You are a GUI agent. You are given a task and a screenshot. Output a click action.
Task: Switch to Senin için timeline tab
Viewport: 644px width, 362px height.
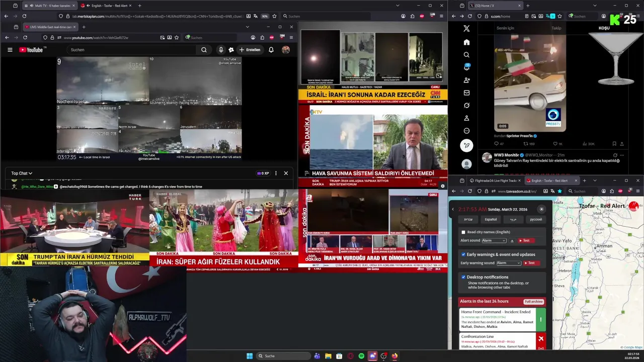tap(505, 28)
